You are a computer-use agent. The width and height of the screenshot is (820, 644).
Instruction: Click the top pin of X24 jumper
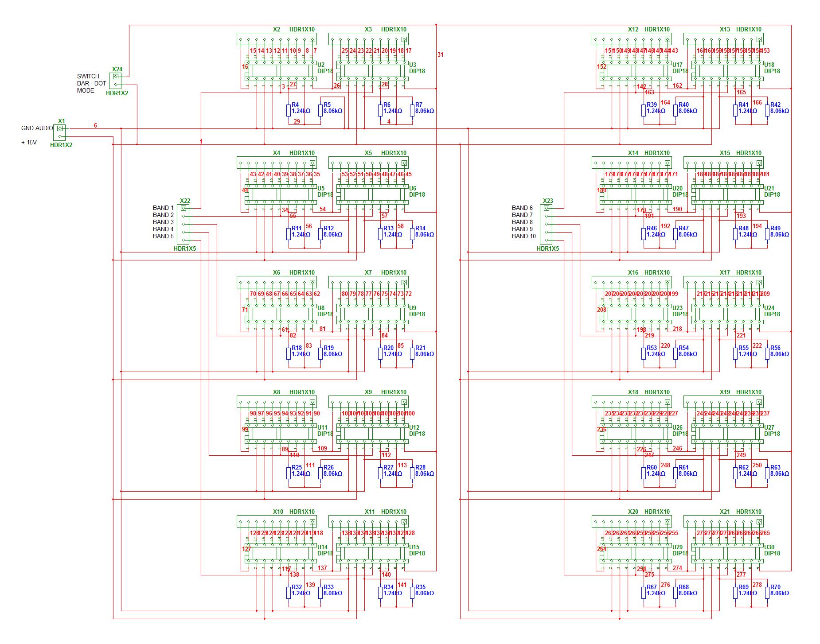pyautogui.click(x=116, y=76)
